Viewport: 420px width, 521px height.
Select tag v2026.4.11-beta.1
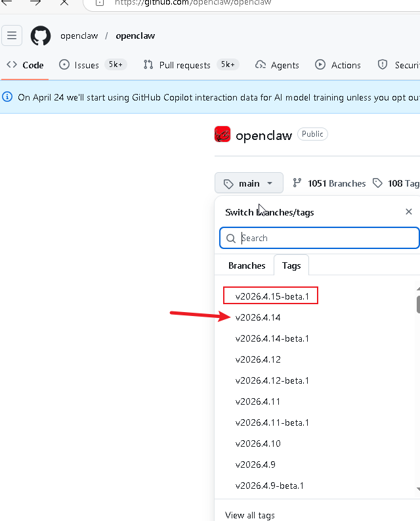click(272, 422)
